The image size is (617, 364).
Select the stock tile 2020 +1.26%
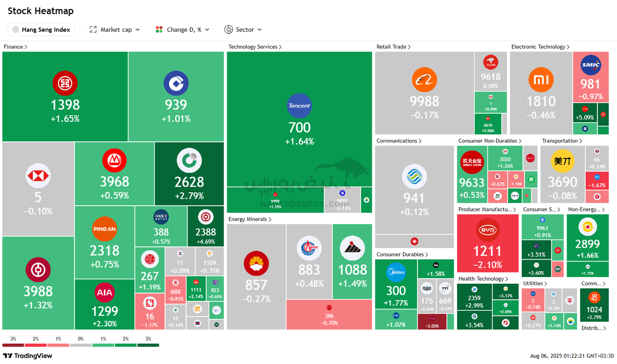[505, 159]
